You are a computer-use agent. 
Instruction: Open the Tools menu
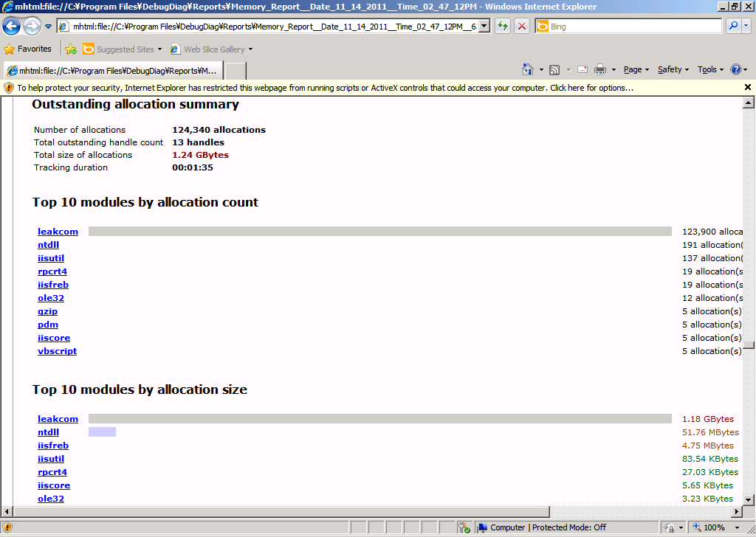710,69
